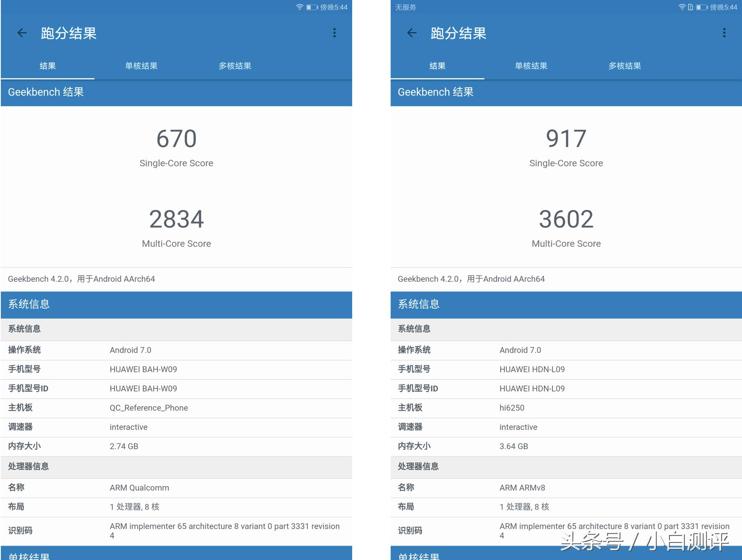Click the HUAWEI HDN-L09 value in 手机型号 row
Image resolution: width=742 pixels, height=560 pixels.
[x=532, y=369]
